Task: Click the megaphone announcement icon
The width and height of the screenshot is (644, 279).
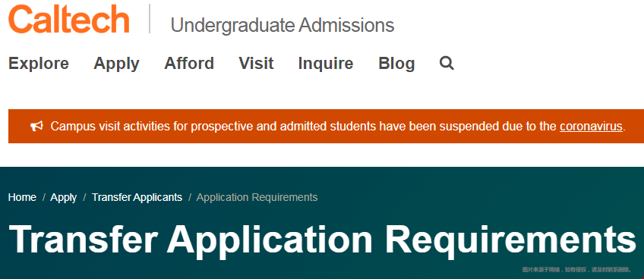Action: pyautogui.click(x=36, y=127)
